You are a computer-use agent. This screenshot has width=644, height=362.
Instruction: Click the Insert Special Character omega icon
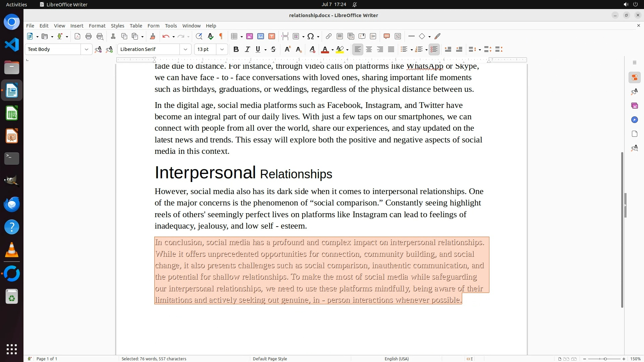[311, 37]
